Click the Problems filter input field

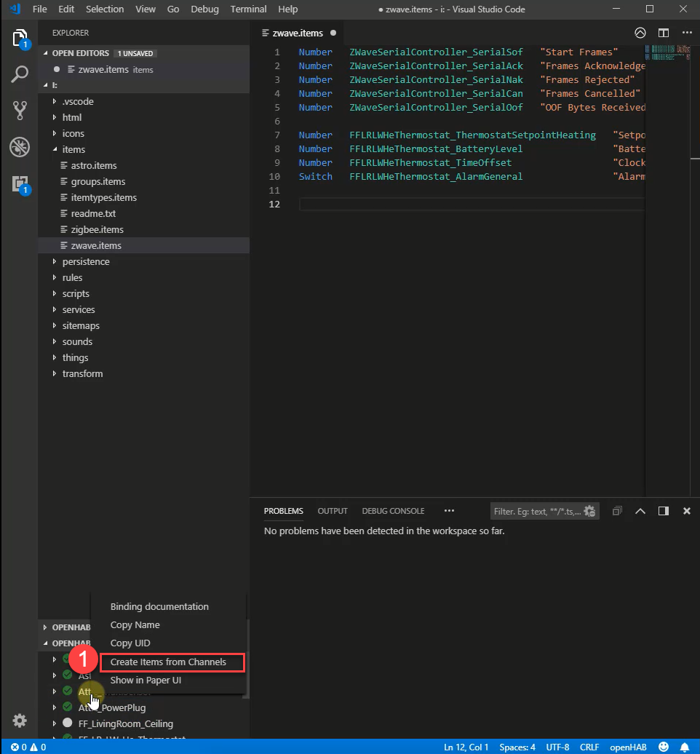(x=538, y=511)
